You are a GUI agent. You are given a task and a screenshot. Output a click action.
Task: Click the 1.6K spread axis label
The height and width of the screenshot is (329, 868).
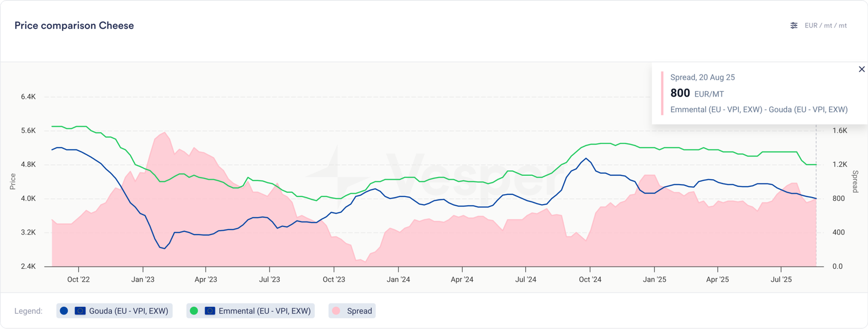(839, 131)
